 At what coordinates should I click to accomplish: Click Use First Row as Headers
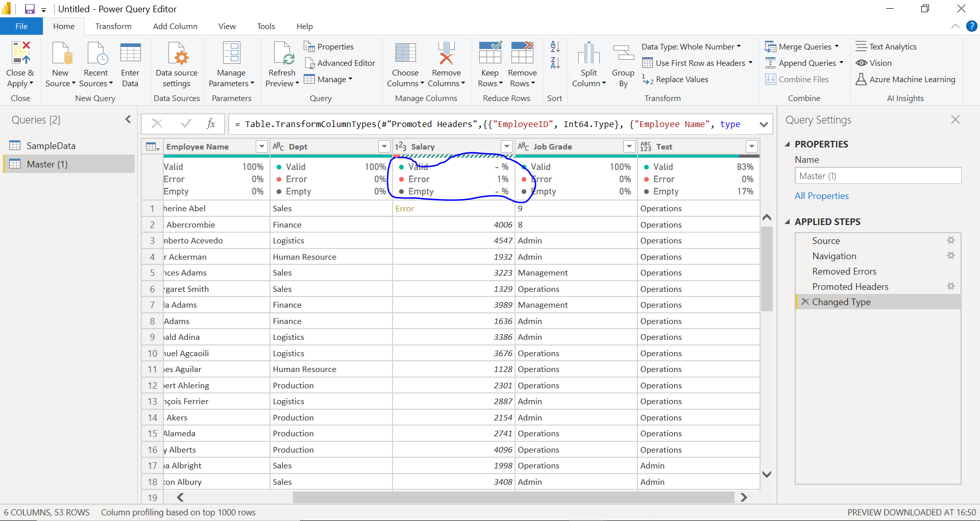pyautogui.click(x=697, y=63)
